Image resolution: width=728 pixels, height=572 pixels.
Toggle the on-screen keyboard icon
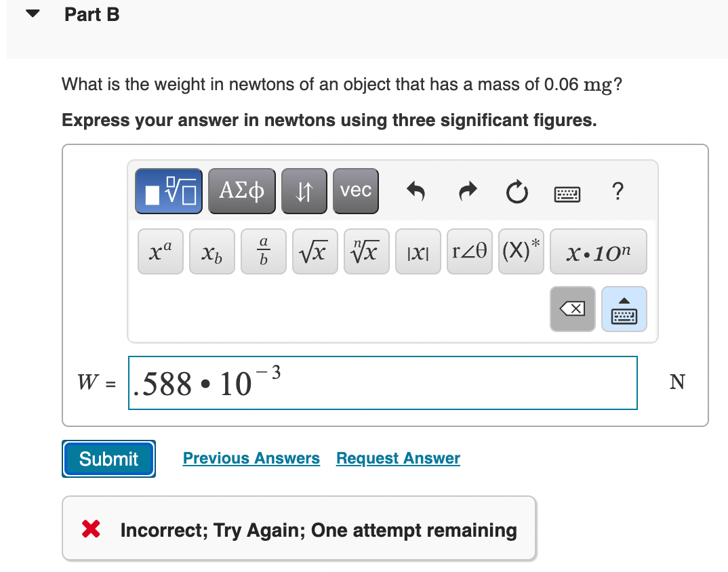click(x=567, y=192)
